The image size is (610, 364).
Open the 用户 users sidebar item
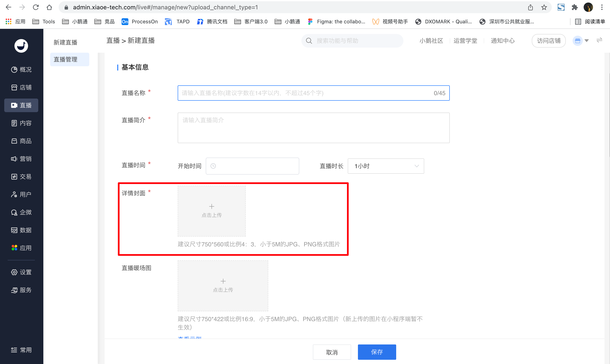tap(21, 195)
